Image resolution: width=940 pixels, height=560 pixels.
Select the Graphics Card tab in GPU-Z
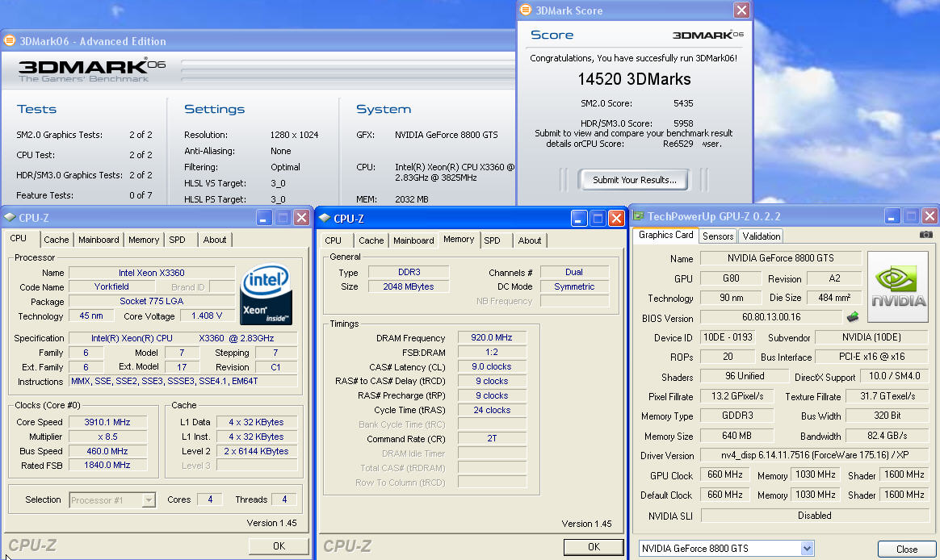click(666, 235)
